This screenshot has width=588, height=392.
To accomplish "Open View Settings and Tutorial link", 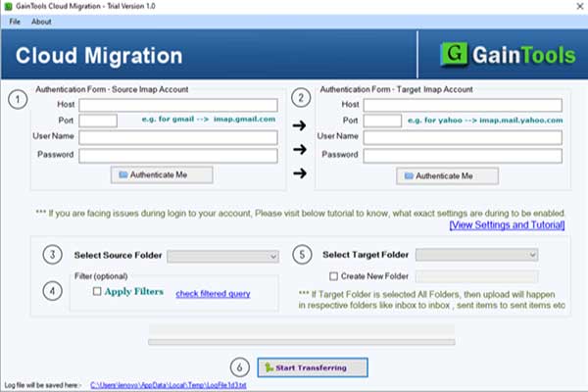I will (x=507, y=225).
